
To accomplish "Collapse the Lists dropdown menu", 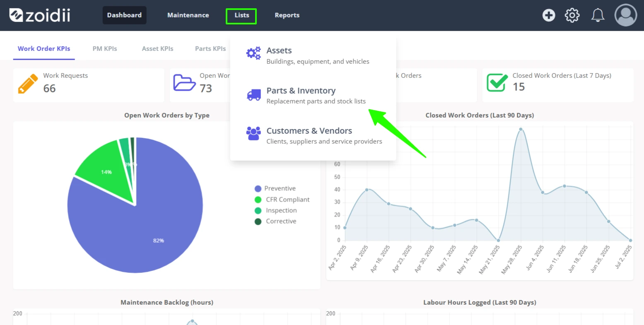I will click(x=241, y=16).
